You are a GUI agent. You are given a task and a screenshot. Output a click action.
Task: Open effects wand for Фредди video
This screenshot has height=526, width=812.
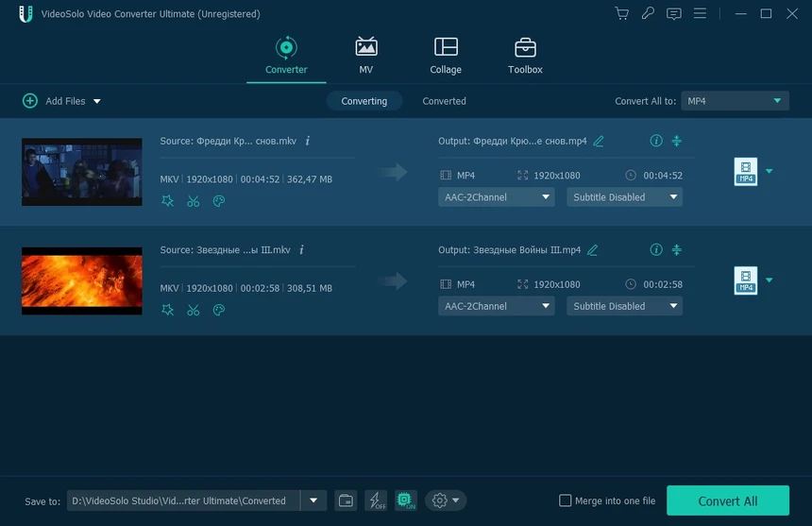[167, 201]
